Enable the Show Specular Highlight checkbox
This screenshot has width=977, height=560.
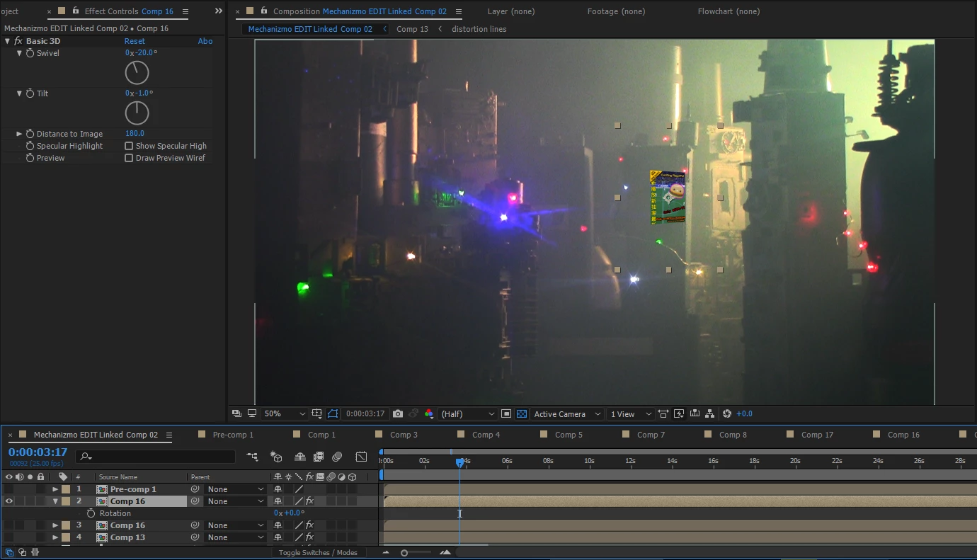click(x=129, y=146)
